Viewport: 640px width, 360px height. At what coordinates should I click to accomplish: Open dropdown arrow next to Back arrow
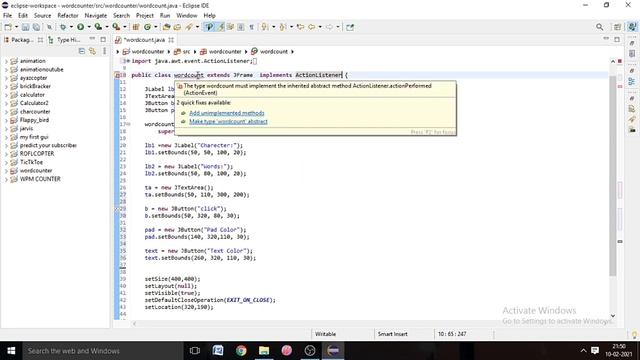point(320,27)
